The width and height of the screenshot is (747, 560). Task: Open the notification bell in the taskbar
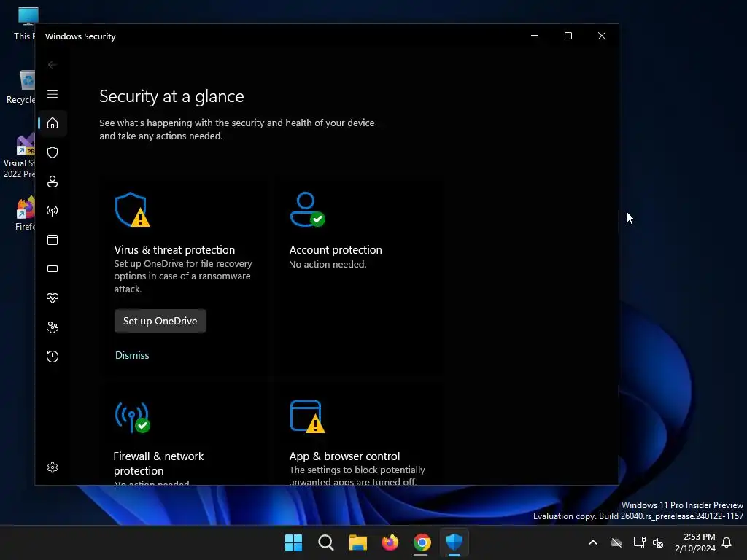[727, 542]
